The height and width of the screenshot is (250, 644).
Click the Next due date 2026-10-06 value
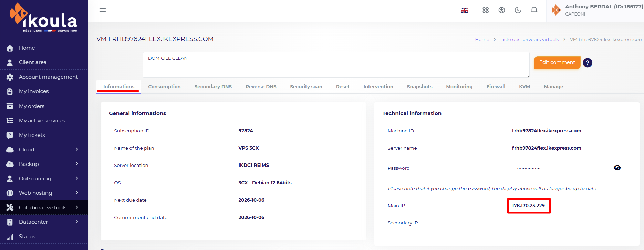251,200
